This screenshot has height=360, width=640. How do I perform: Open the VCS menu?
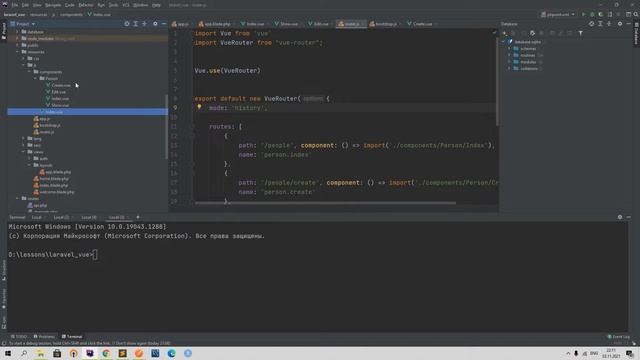coord(126,5)
